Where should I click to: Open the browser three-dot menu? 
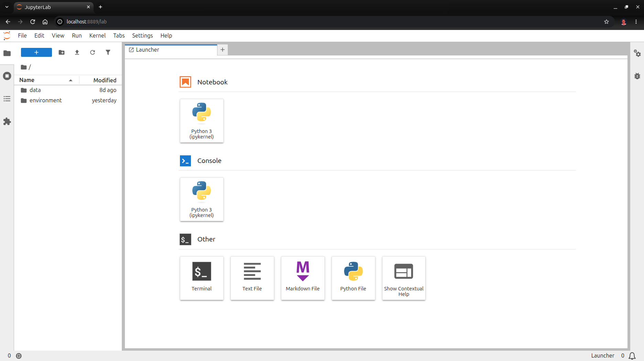[x=636, y=22]
